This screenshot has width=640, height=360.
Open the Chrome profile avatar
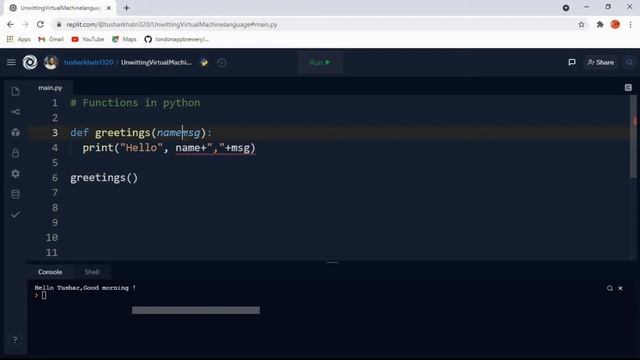pyautogui.click(x=615, y=24)
